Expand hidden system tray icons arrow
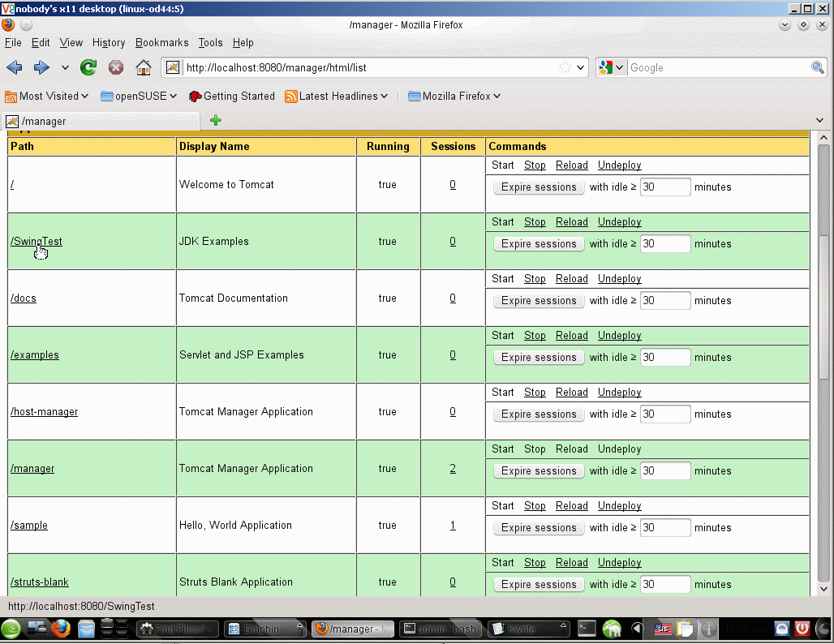The image size is (834, 644). (636, 629)
